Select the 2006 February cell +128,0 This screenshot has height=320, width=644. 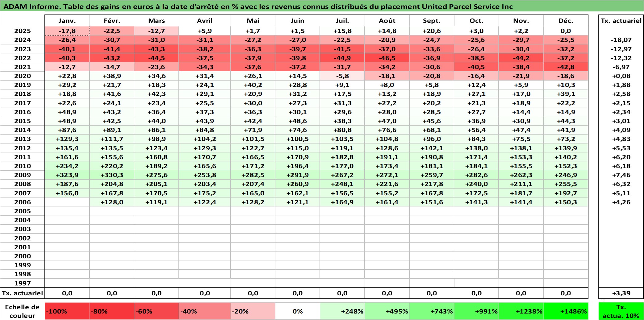112,202
